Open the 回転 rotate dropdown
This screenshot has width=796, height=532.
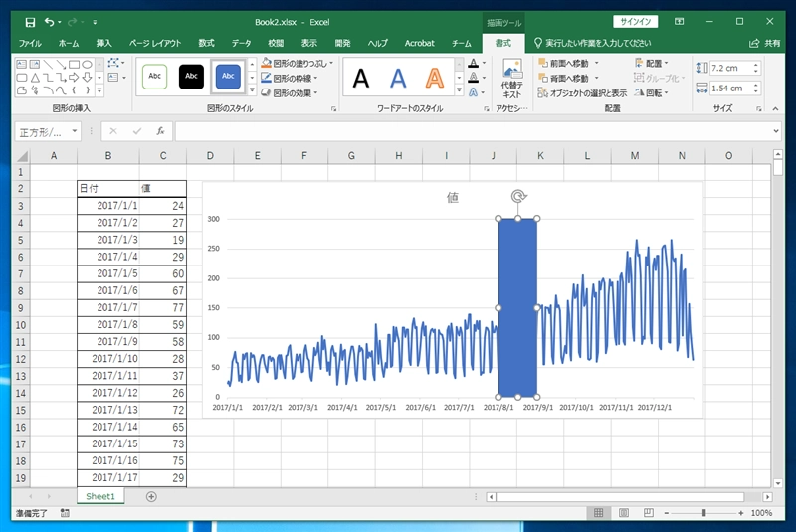(652, 93)
